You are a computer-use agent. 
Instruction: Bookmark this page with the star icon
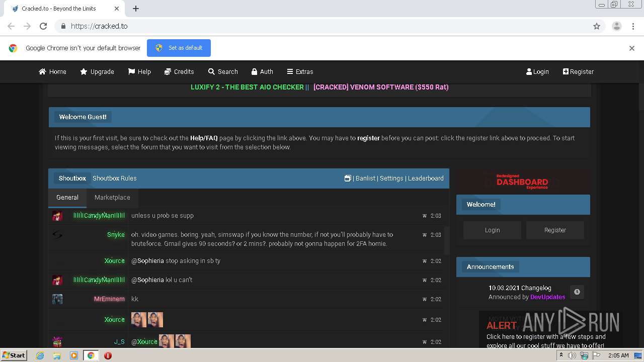coord(597,26)
